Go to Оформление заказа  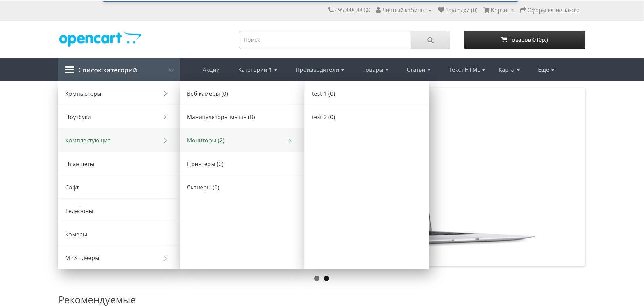[x=550, y=10]
